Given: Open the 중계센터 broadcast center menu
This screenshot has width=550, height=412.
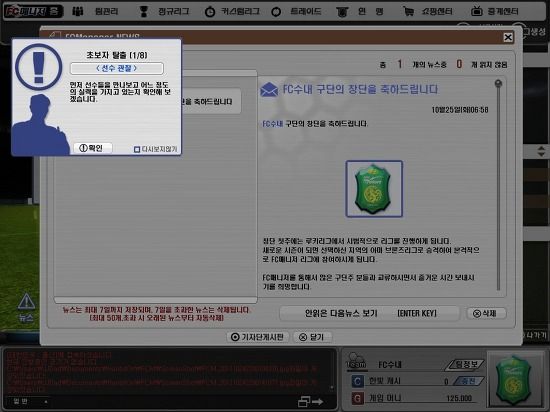Looking at the screenshot, I should click(x=495, y=12).
